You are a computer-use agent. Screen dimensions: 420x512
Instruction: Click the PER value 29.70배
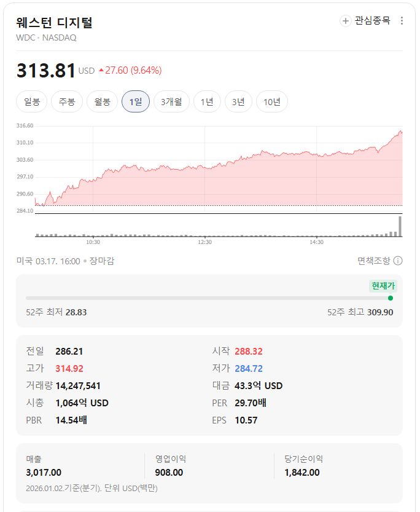click(251, 403)
